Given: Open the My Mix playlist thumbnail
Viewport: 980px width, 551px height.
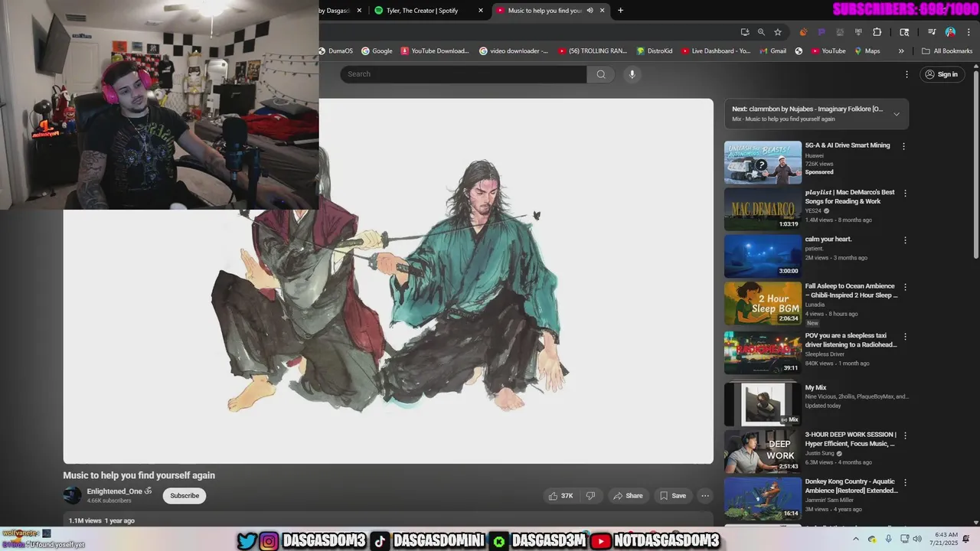Looking at the screenshot, I should point(763,404).
